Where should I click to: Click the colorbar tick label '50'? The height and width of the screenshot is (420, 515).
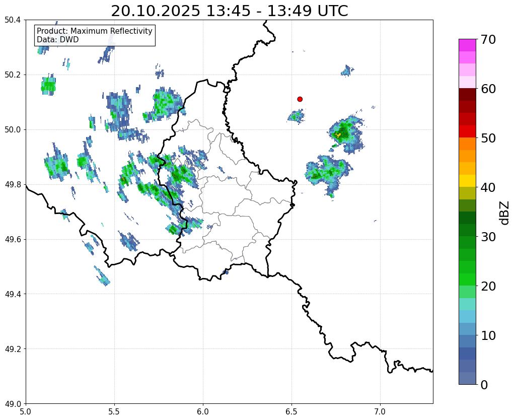tap(488, 138)
